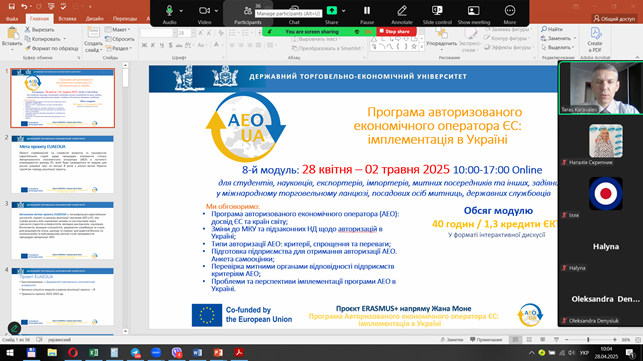643x361 pixels.
Task: Open the Zoom Share options arrow
Action: 344,11
